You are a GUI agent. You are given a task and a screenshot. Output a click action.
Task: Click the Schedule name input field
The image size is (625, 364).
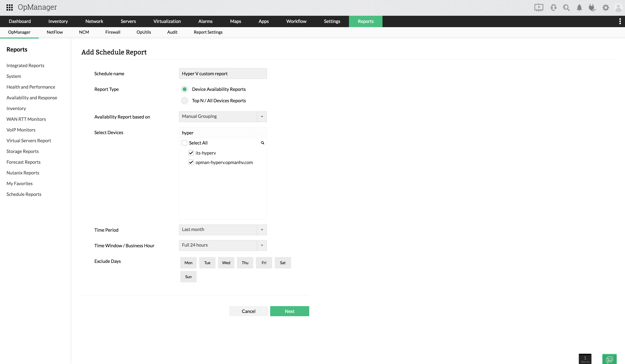[223, 74]
